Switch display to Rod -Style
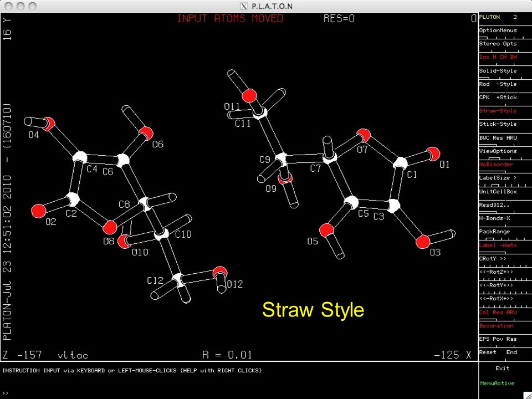The image size is (532, 399). point(498,84)
